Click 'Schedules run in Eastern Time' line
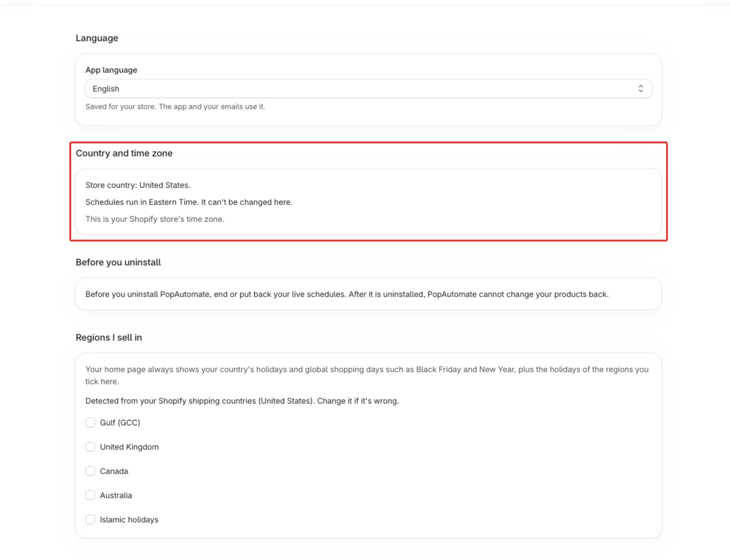 coord(189,202)
